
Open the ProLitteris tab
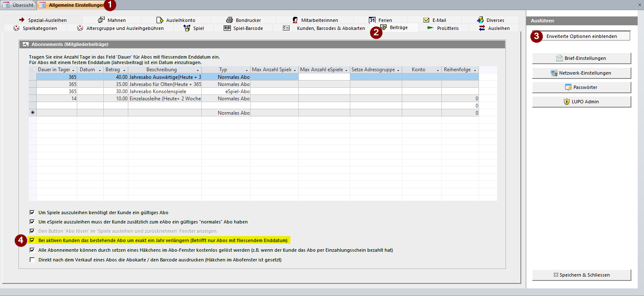(443, 28)
